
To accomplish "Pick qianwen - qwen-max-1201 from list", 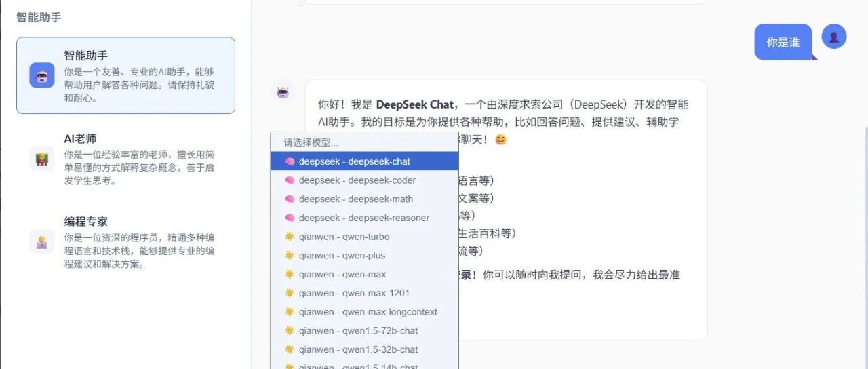I will (x=364, y=293).
